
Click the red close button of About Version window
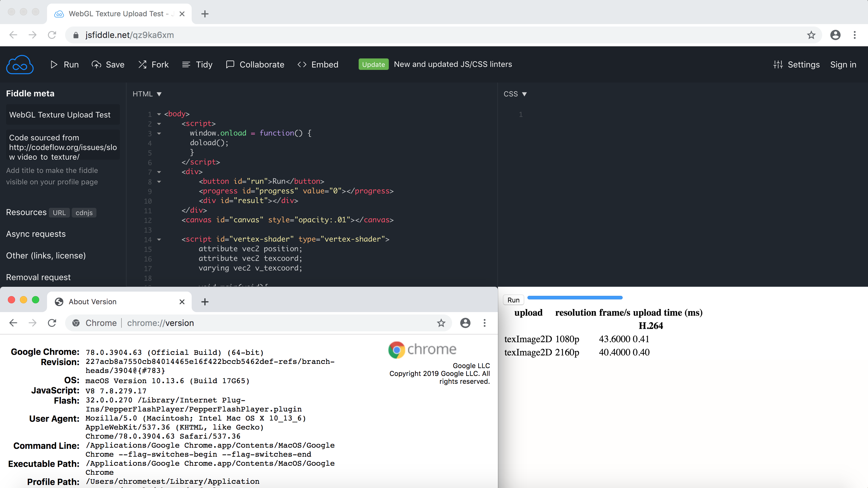pos(11,300)
